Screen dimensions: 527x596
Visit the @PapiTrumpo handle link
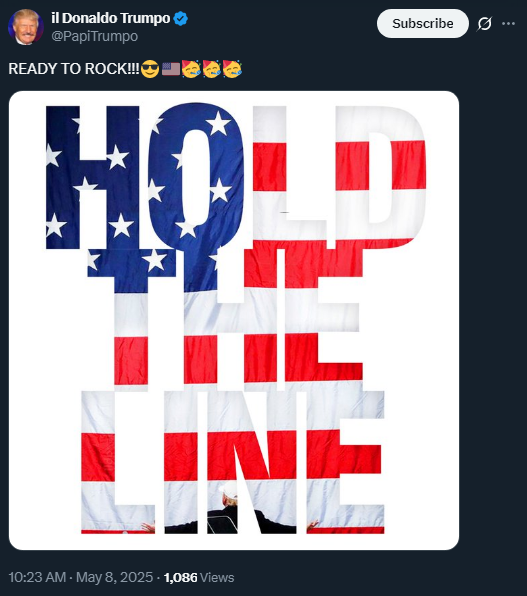(95, 36)
